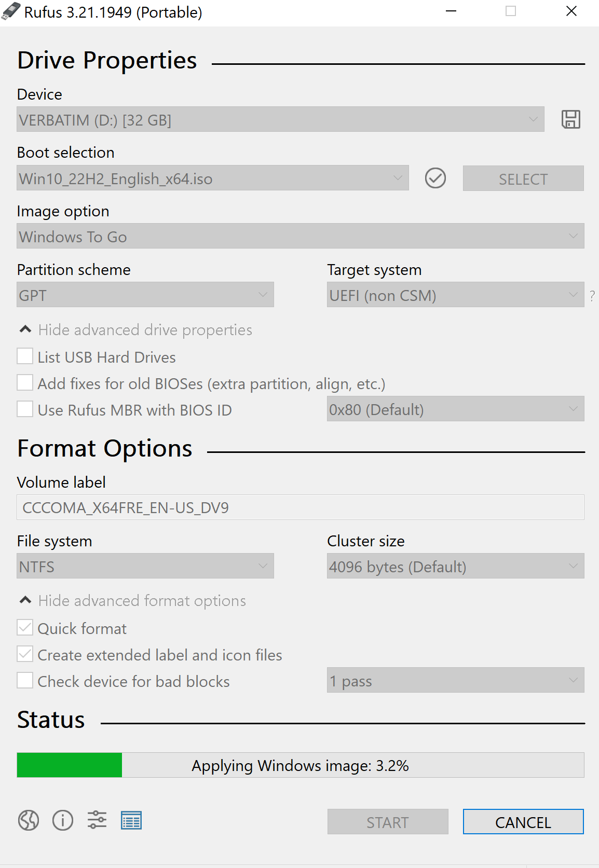The width and height of the screenshot is (599, 868).
Task: Show the log window icon
Action: 131,820
